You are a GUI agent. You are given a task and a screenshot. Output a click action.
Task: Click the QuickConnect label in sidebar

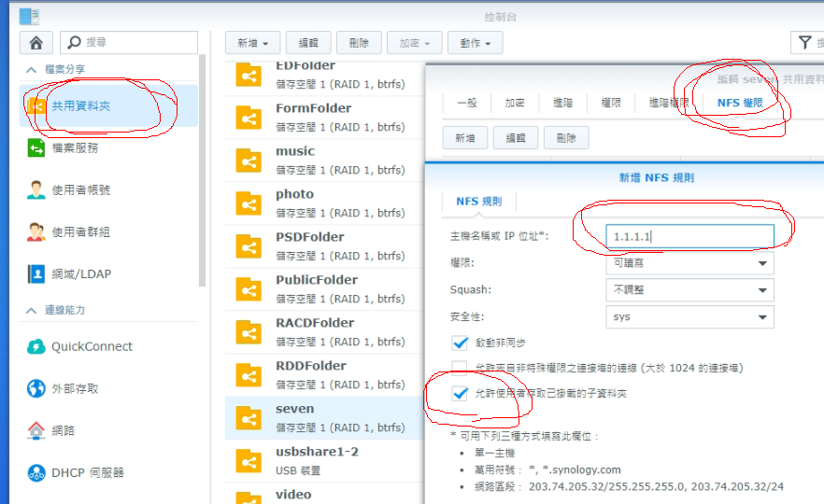[x=92, y=346]
